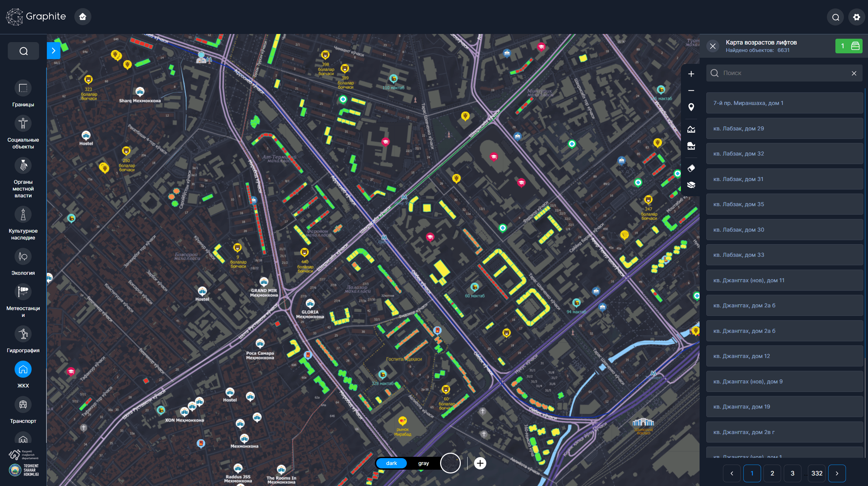Expand the left sidebar with blue chevron
Screen dimensions: 868x486
pos(54,51)
